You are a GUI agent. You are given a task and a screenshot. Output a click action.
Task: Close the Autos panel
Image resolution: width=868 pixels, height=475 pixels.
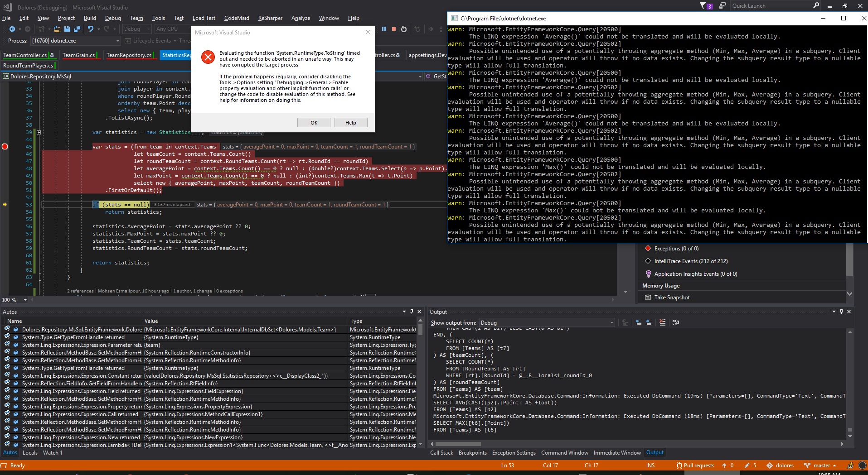click(419, 312)
